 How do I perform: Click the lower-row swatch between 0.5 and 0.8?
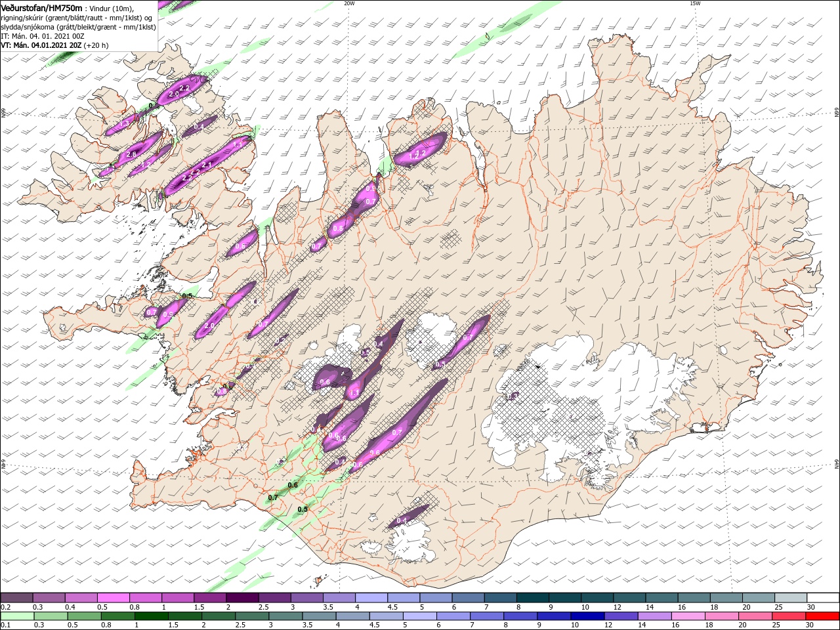point(85,616)
